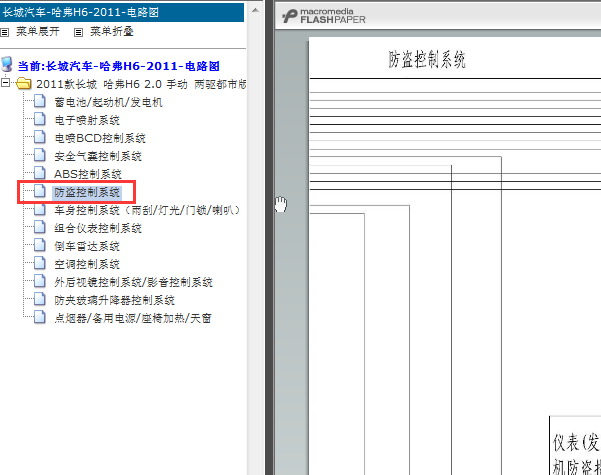Click page icon next to 蓄电池/起动机/发电机

39,101
